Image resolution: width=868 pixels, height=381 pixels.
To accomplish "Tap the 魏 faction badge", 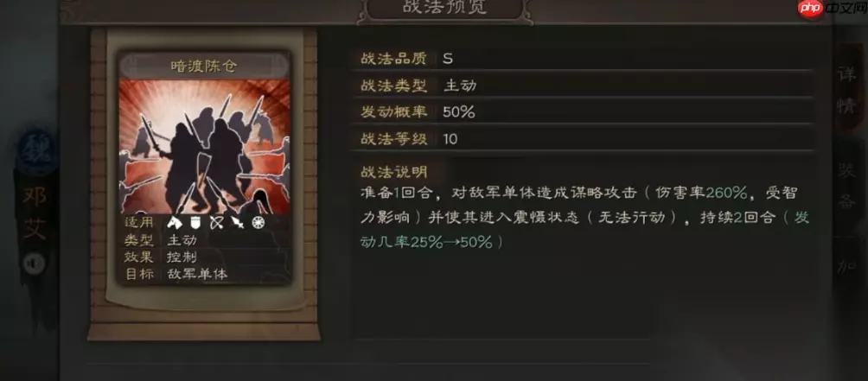I will click(35, 150).
